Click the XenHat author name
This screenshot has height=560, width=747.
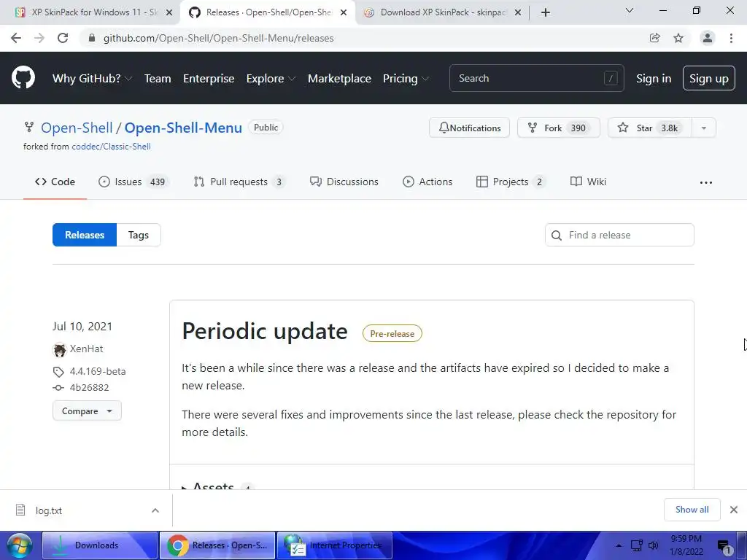(x=86, y=349)
